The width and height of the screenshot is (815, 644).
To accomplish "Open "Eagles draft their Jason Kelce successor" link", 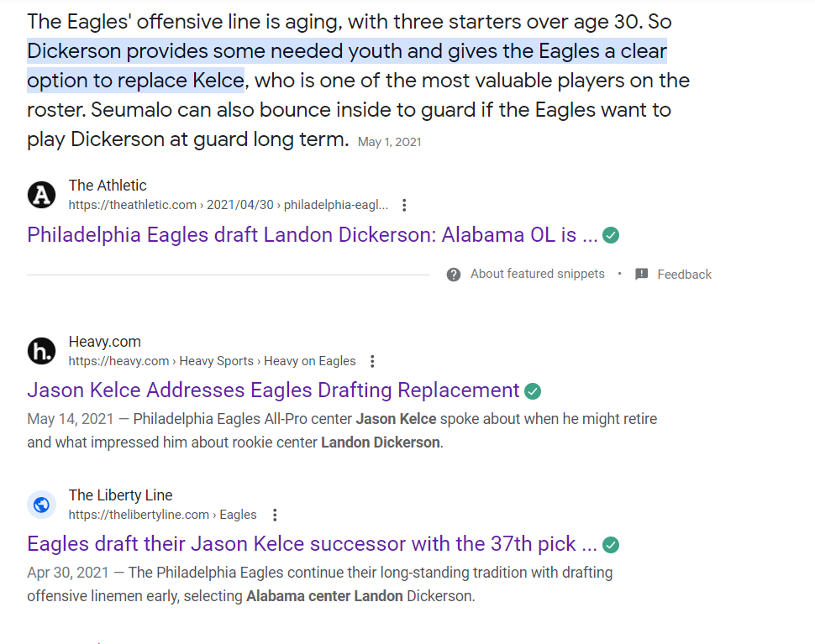I will point(312,544).
